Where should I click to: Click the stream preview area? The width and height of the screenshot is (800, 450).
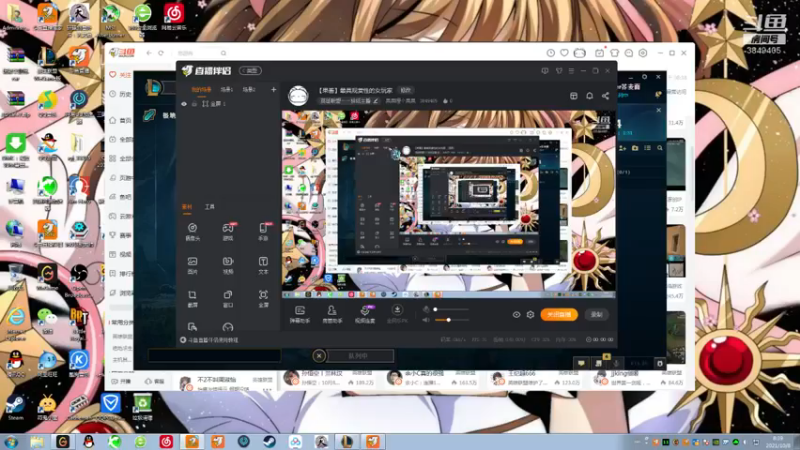click(449, 204)
